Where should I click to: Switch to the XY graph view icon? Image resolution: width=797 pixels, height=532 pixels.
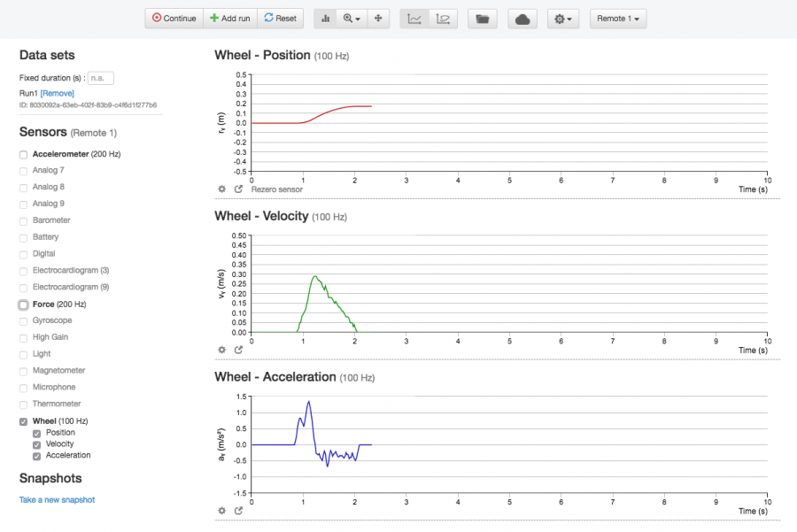[443, 19]
